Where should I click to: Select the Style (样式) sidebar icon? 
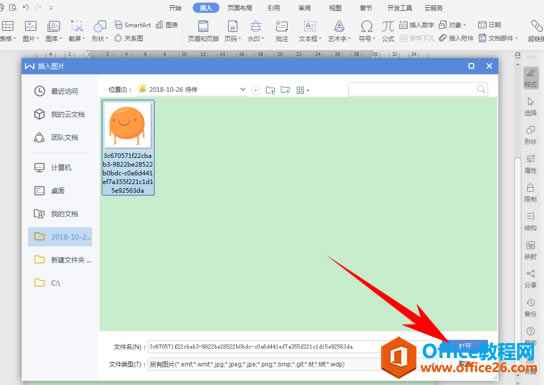click(530, 78)
